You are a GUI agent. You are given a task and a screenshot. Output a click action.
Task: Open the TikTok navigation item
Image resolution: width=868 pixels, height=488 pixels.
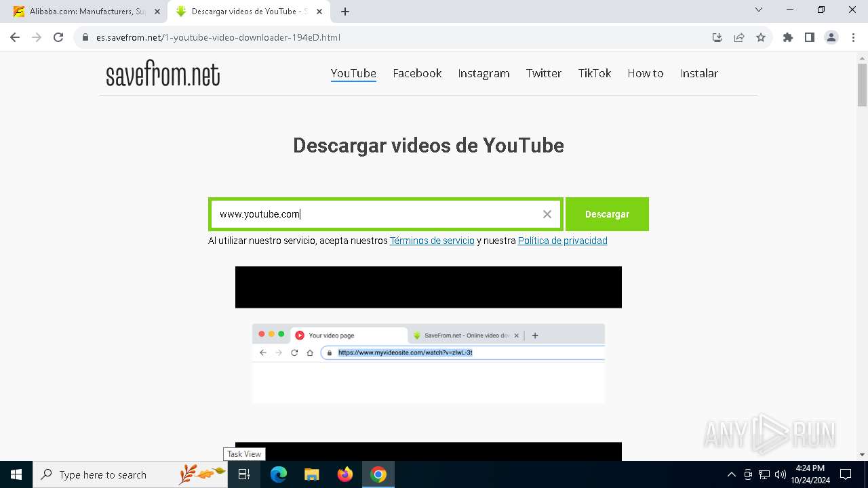point(595,73)
